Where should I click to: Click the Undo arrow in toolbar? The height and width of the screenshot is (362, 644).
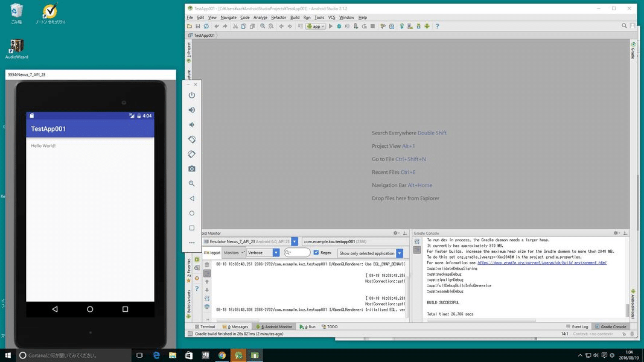[217, 27]
